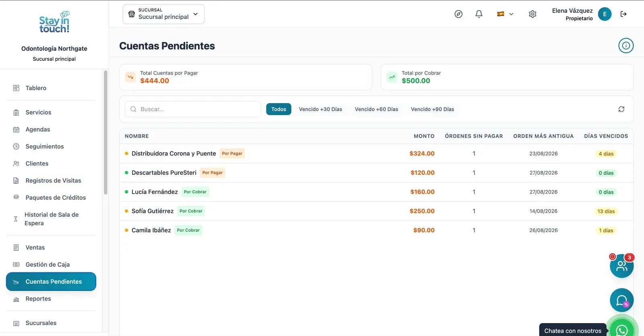Click the Chatea con nosotros label
The width and height of the screenshot is (644, 336).
pyautogui.click(x=573, y=331)
